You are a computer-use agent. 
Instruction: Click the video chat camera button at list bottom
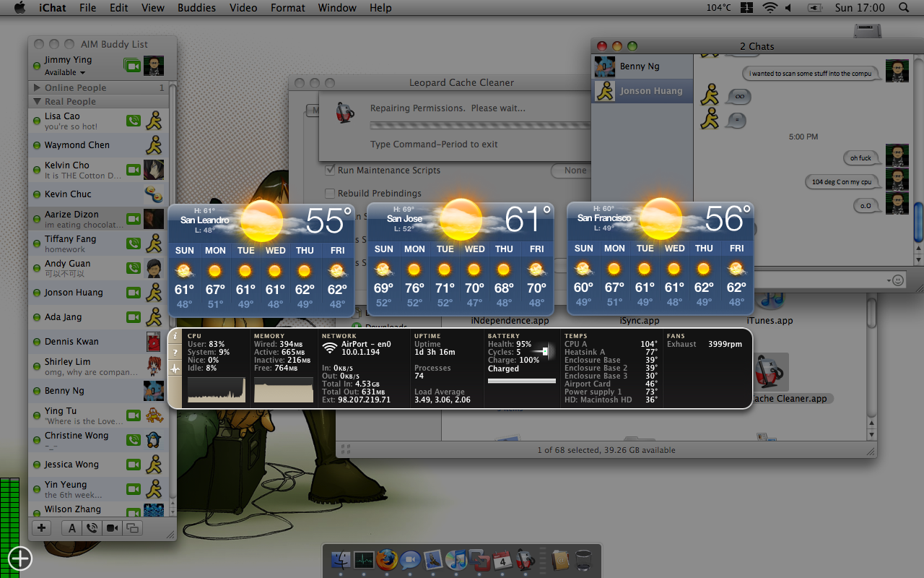(112, 527)
